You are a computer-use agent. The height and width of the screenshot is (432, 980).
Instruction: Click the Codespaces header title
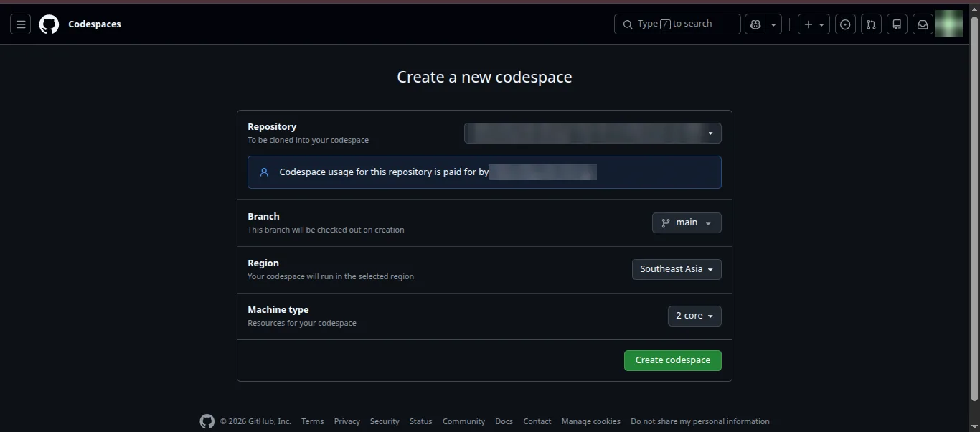pos(95,24)
